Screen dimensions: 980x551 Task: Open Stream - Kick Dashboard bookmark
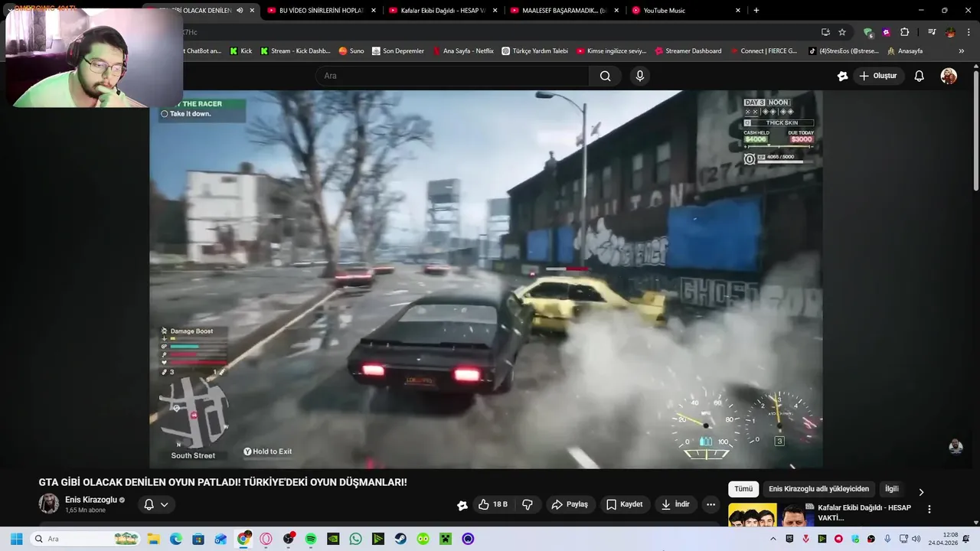tap(295, 51)
